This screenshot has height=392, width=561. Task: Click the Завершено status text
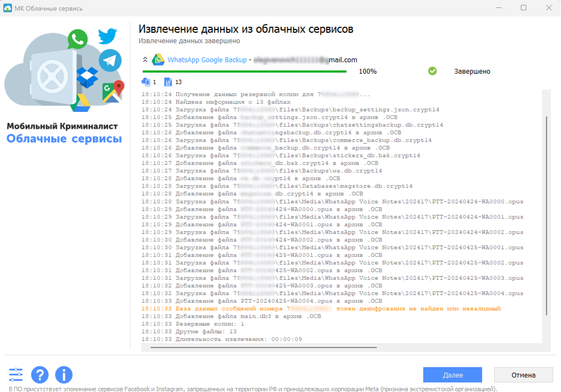472,71
